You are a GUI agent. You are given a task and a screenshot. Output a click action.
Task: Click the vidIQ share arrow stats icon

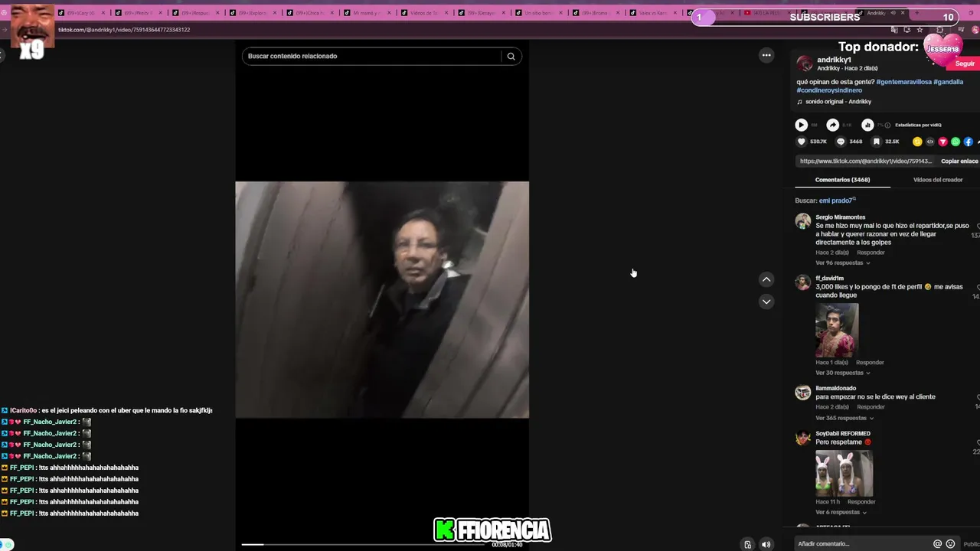pos(833,125)
